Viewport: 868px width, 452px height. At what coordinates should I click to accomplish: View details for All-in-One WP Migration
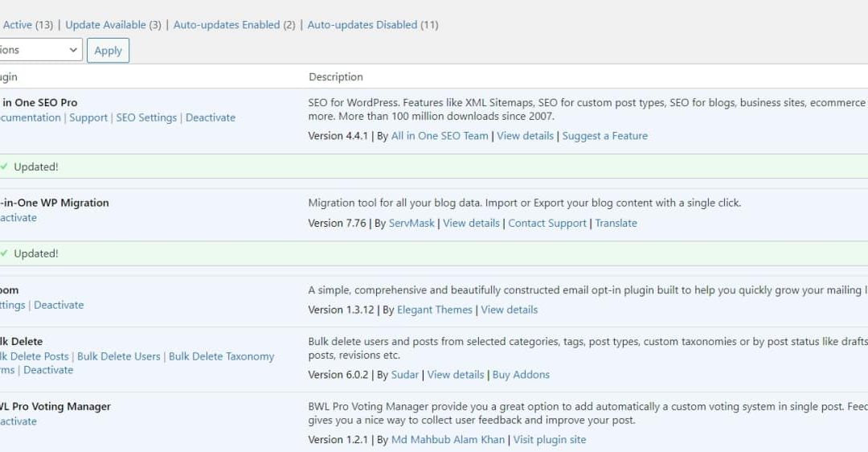pyautogui.click(x=471, y=224)
